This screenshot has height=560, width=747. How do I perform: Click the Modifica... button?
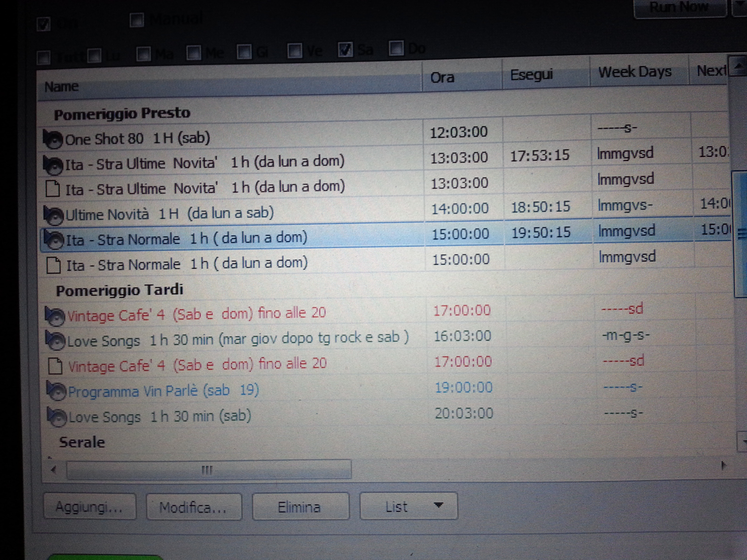coord(194,507)
